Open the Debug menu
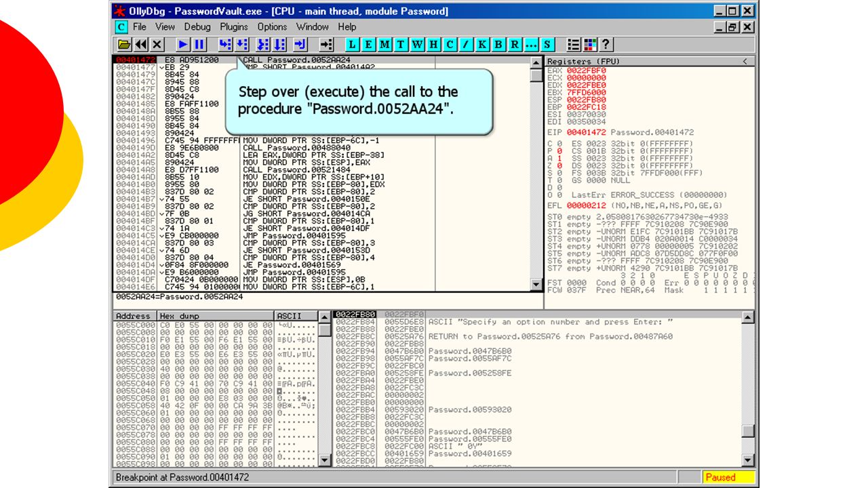868x488 pixels. tap(197, 27)
